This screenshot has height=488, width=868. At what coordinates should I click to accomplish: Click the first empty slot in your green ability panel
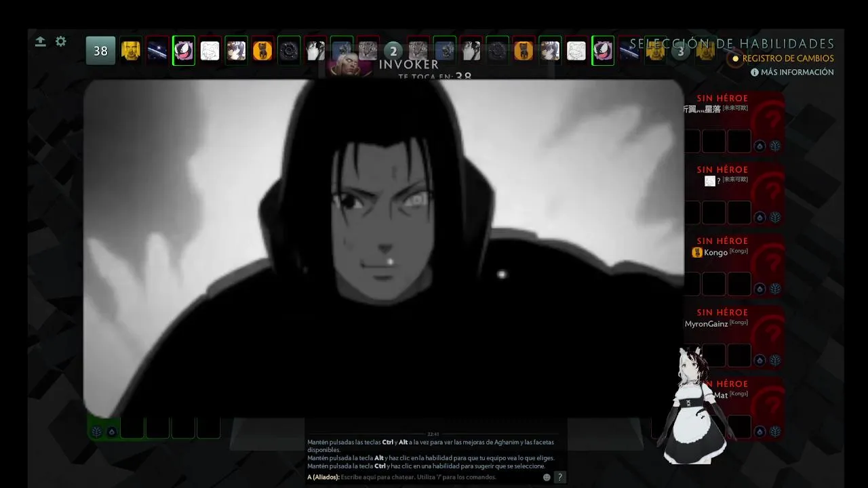132,428
